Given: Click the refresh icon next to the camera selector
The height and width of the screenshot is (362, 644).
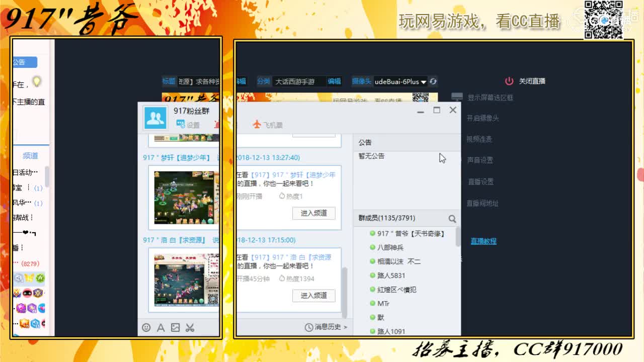Looking at the screenshot, I should coord(433,81).
